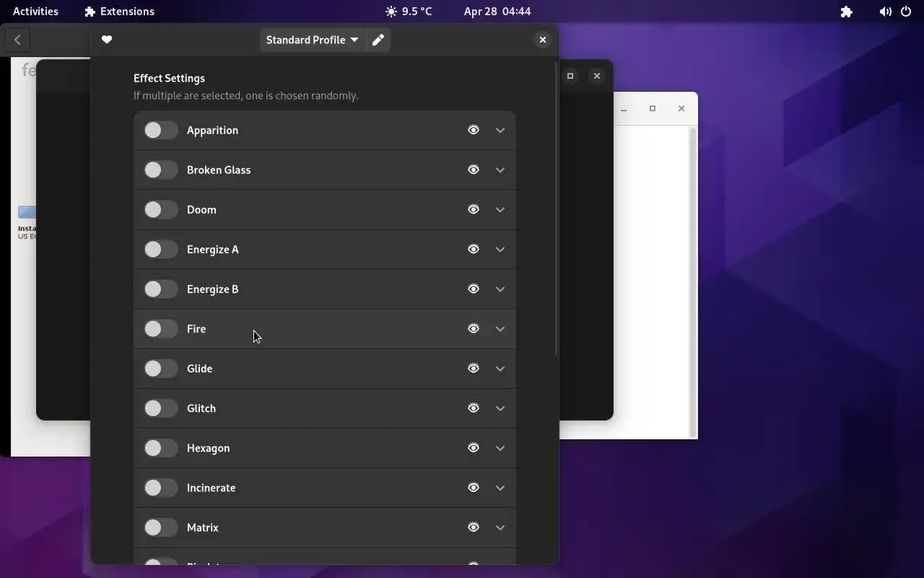
Task: Turn on the Doom effect switch
Action: point(160,210)
